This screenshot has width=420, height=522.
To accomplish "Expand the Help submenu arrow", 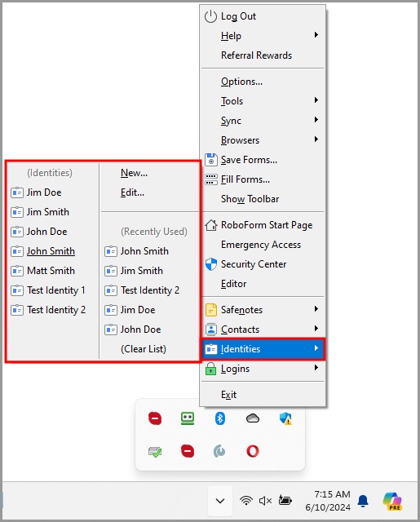I will (x=316, y=35).
